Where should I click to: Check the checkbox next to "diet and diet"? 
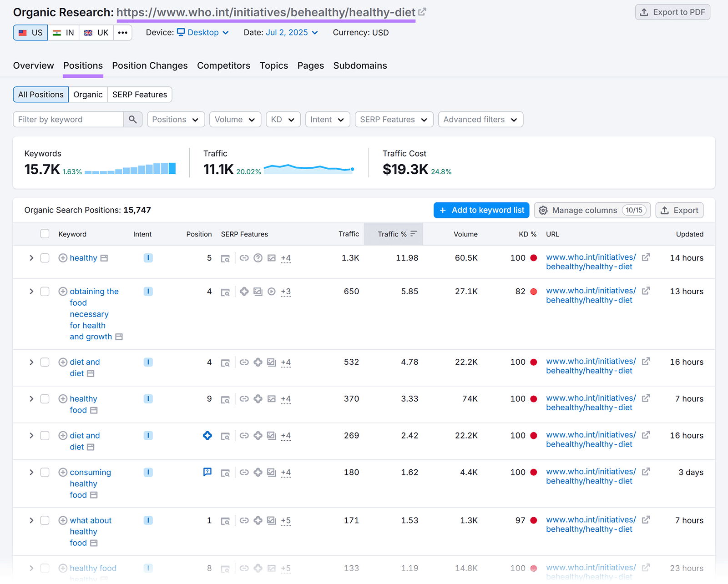click(x=45, y=362)
